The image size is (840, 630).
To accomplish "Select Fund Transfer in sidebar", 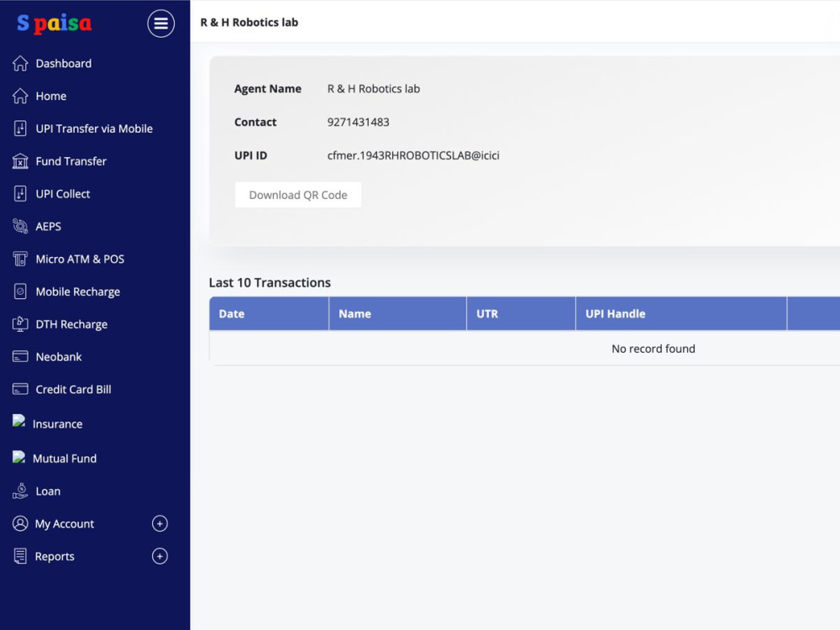I will [71, 161].
